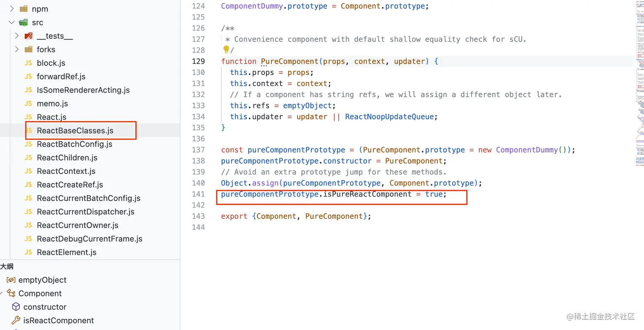Click the JS icon beside forwardRef.js

[x=29, y=76]
